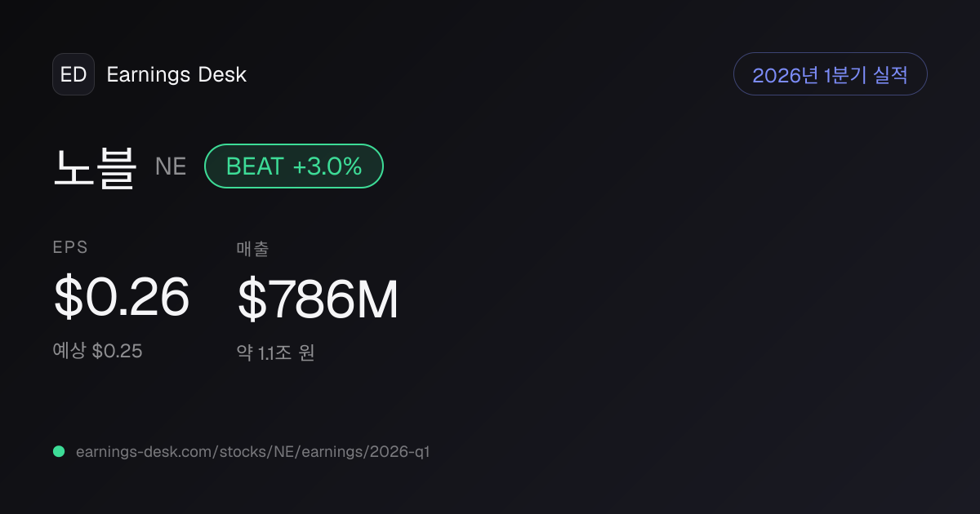Click the ED logo icon
Screen dimensions: 980x514
click(73, 74)
